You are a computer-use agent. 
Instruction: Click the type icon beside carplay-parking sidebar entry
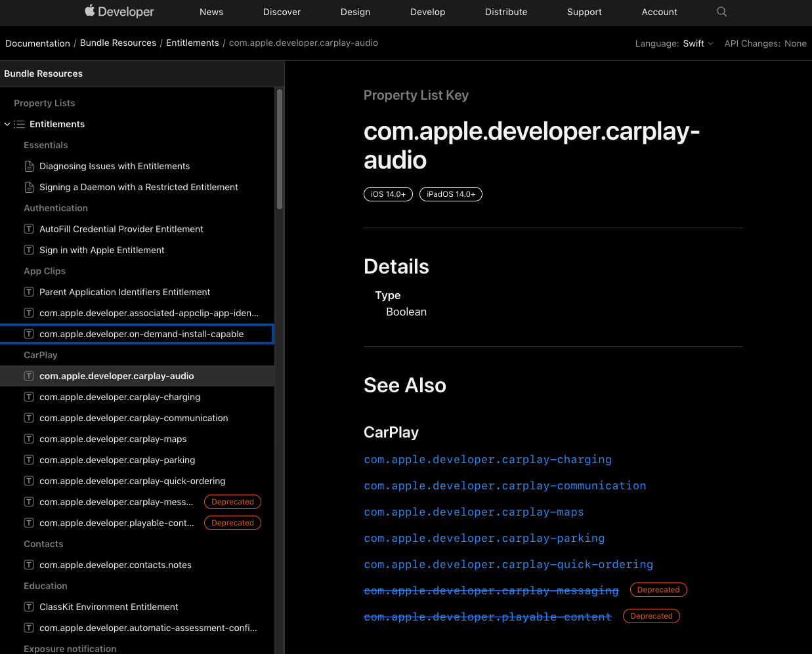29,460
